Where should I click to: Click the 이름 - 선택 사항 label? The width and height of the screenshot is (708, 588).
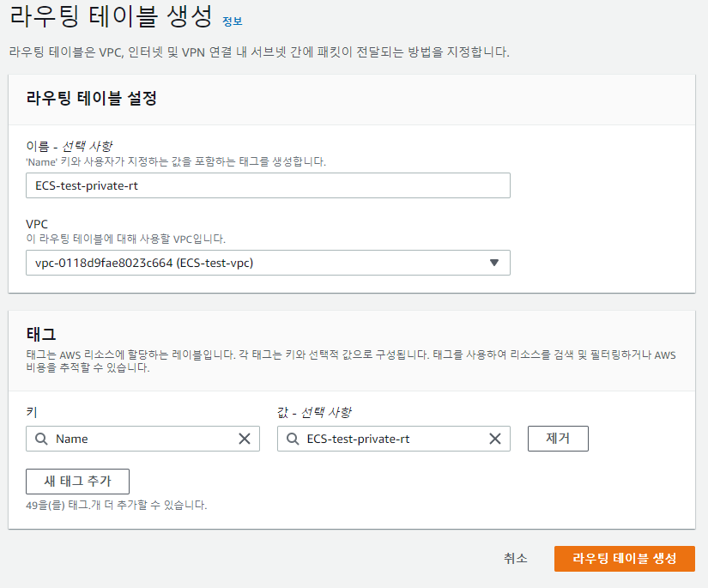pyautogui.click(x=70, y=146)
